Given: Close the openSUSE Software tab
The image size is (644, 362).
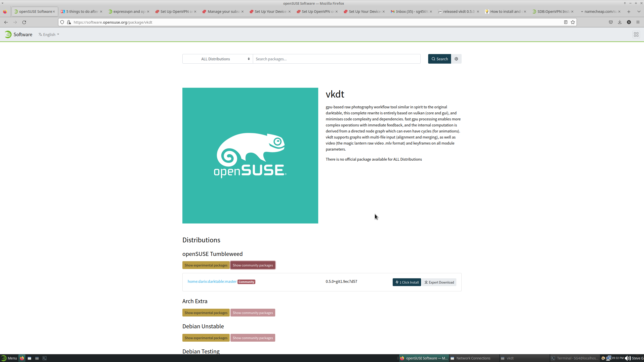Looking at the screenshot, I should 54,12.
